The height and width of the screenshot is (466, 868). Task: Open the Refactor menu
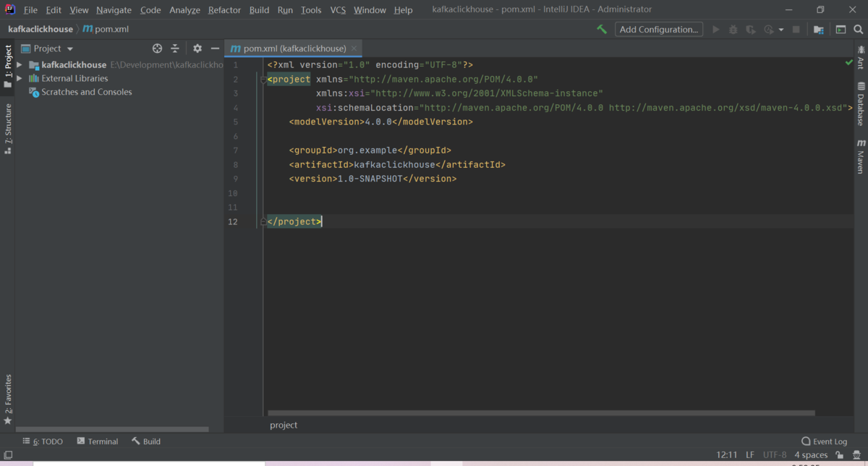click(224, 10)
